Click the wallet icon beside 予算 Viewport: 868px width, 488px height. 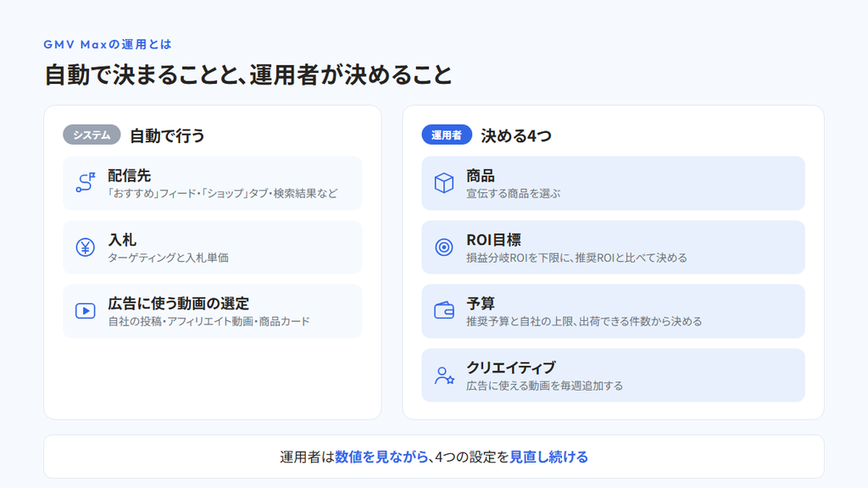pos(444,311)
